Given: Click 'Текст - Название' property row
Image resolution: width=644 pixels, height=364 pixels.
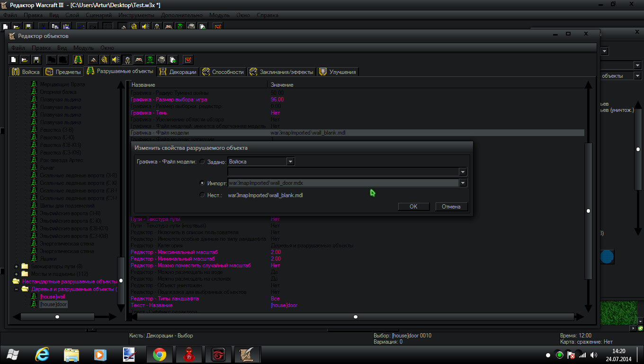Looking at the screenshot, I should click(357, 305).
